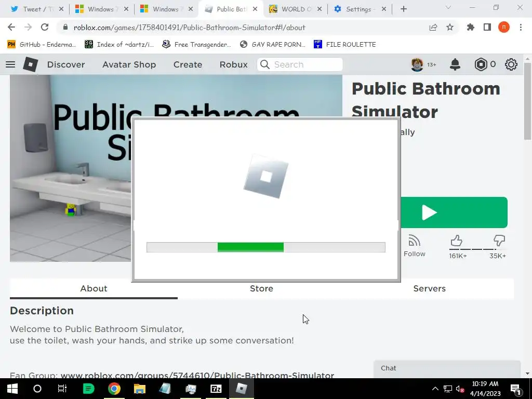Select the Servers tab
Screen dimensions: 532x399
[x=430, y=289]
